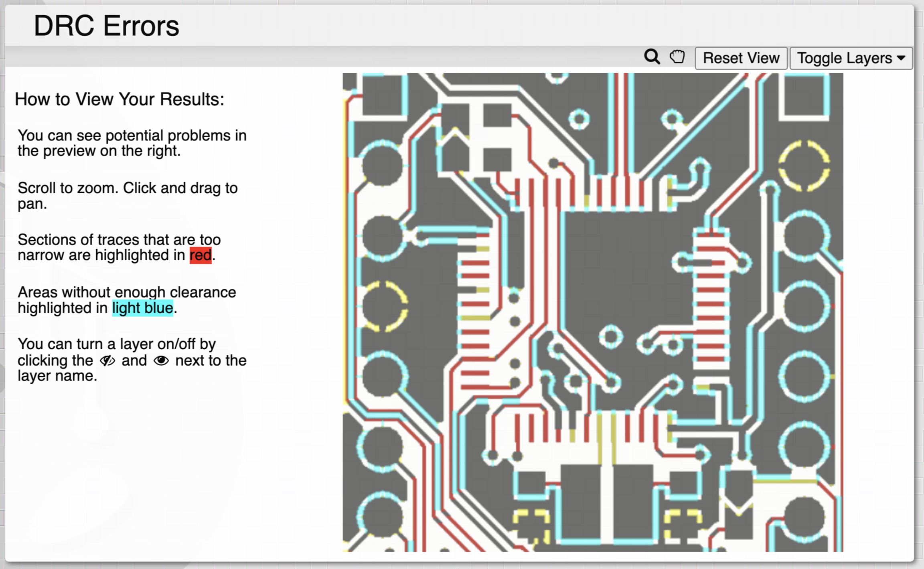The width and height of the screenshot is (924, 569).
Task: Click the DRC Errors panel title
Action: point(106,26)
